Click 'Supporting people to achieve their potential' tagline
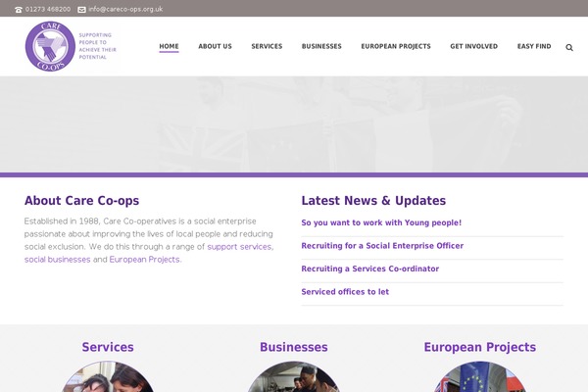 (97, 46)
